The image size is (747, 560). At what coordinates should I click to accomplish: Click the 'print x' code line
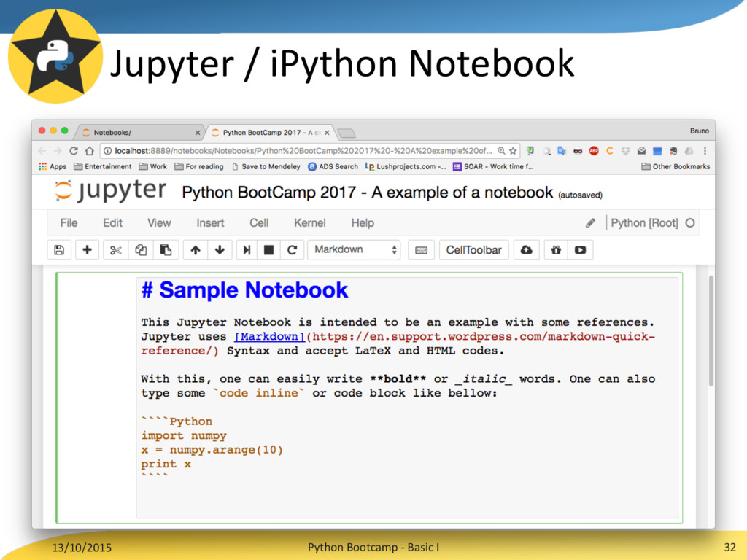[166, 464]
